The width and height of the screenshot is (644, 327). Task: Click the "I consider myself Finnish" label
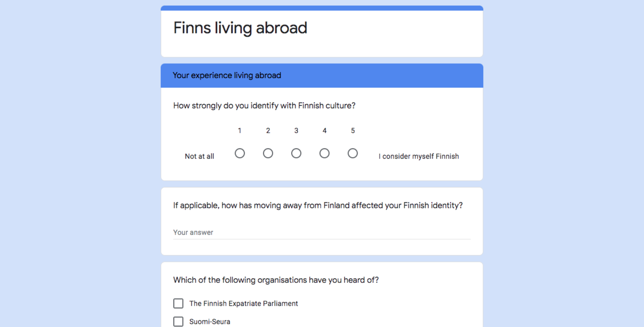click(x=419, y=156)
